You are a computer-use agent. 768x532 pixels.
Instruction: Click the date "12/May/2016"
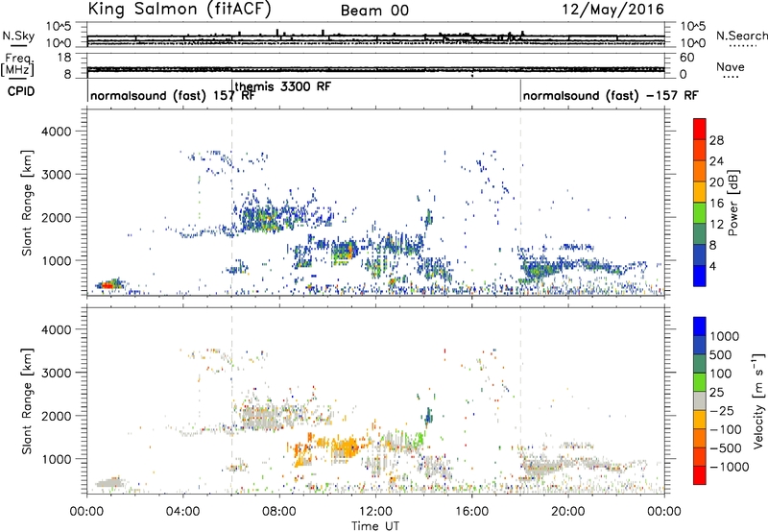(x=613, y=10)
